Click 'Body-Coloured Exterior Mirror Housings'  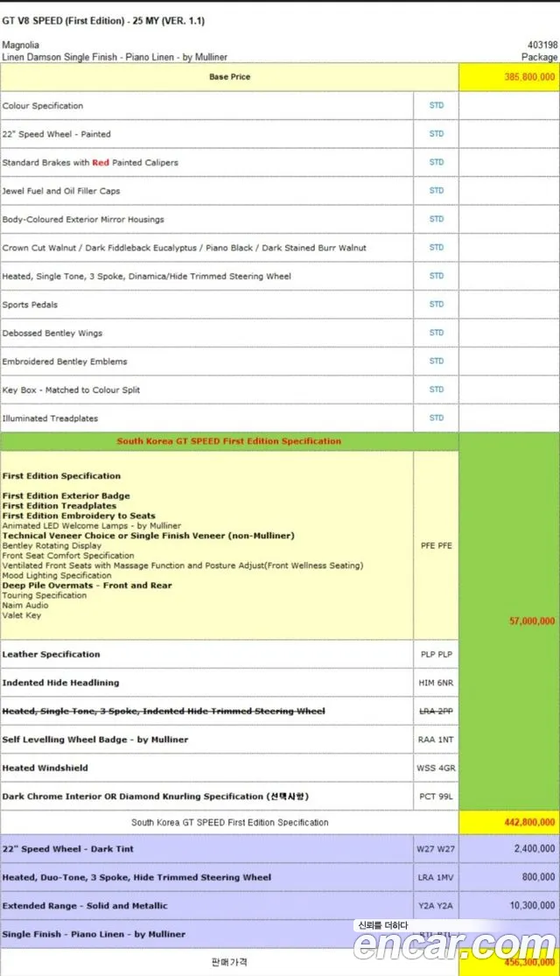(83, 219)
